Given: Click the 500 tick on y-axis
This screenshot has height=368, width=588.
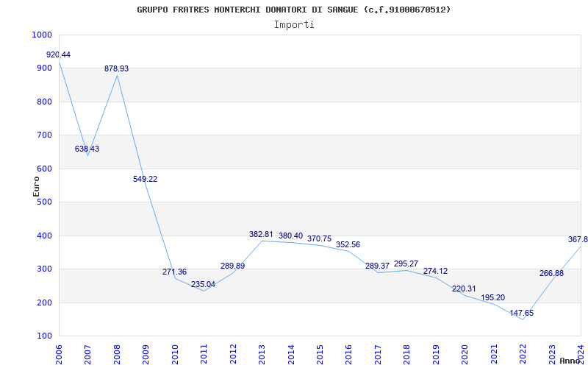Looking at the screenshot, I should click(44, 202).
